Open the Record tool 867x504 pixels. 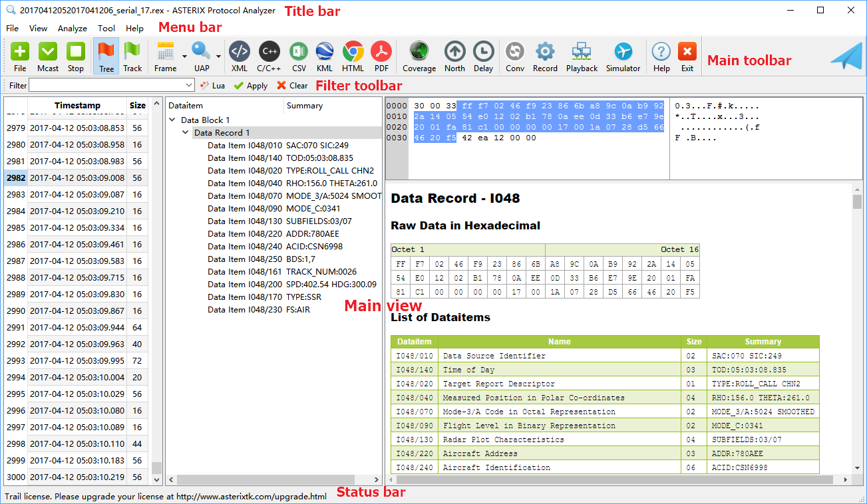click(545, 57)
